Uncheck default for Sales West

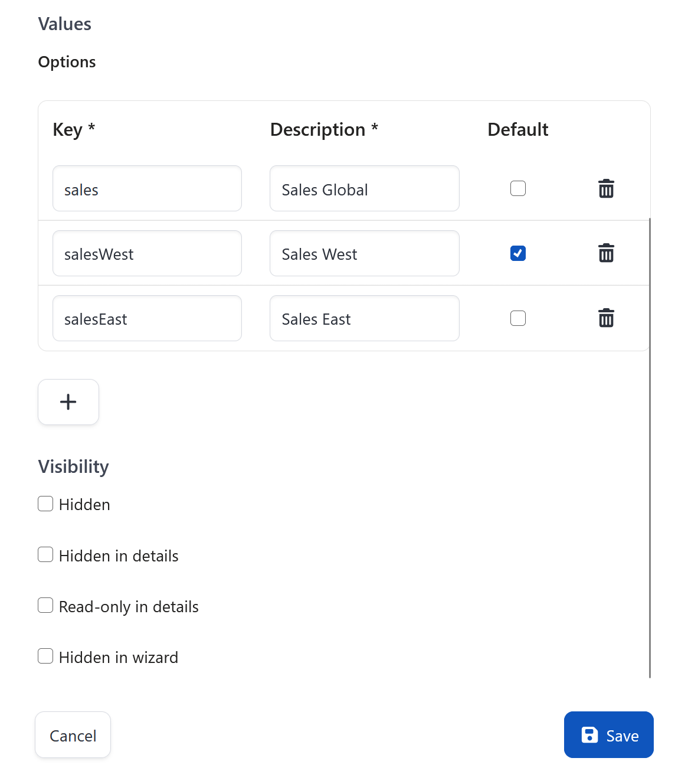point(518,253)
